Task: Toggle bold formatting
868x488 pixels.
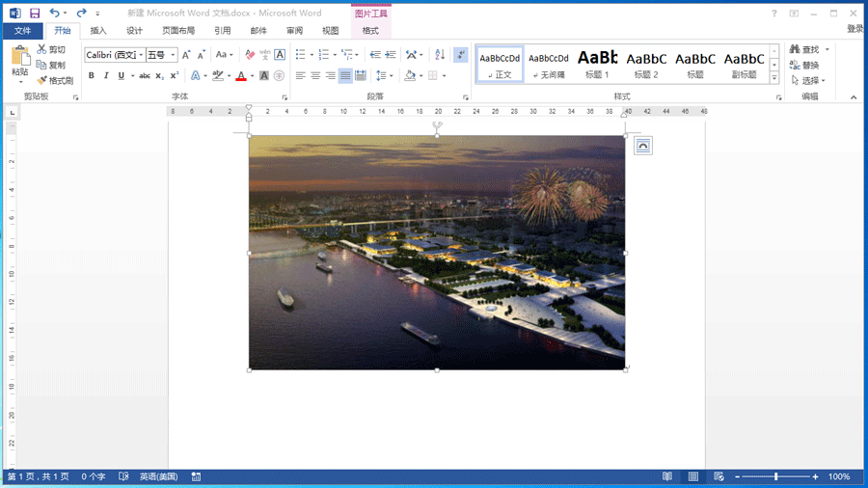Action: (x=92, y=75)
